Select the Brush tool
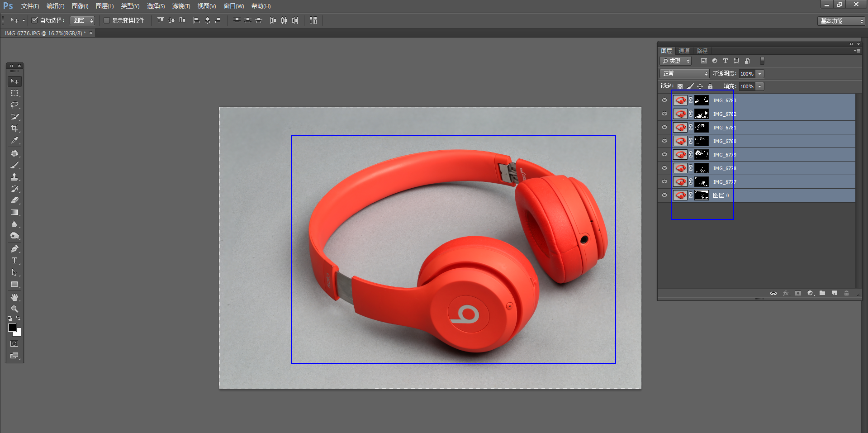Image resolution: width=868 pixels, height=433 pixels. 14,165
